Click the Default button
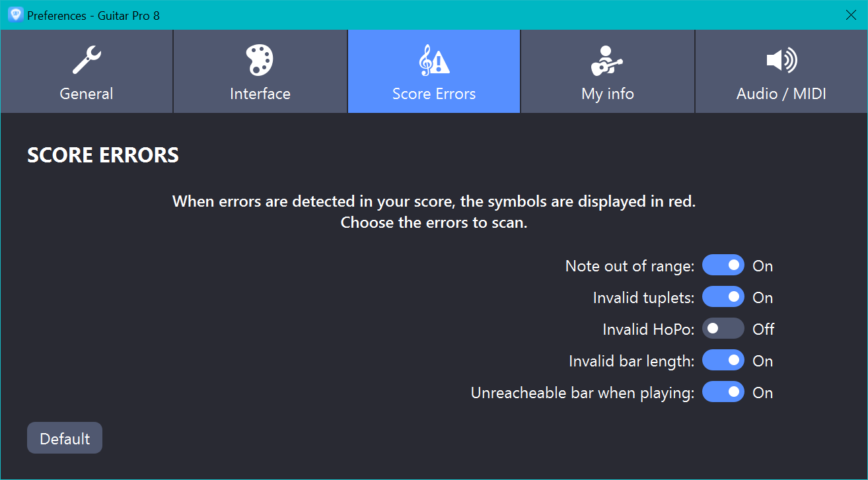This screenshot has width=868, height=480. [x=65, y=438]
